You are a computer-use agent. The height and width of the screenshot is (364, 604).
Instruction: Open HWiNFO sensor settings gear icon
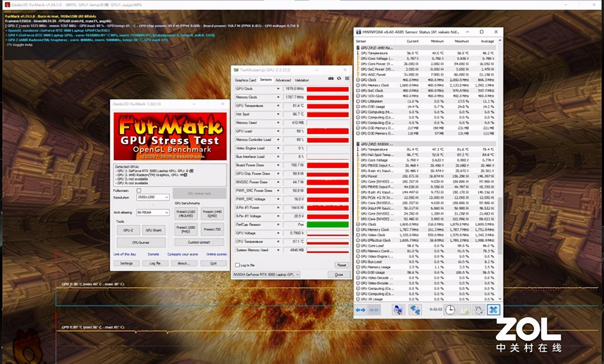pyautogui.click(x=479, y=310)
